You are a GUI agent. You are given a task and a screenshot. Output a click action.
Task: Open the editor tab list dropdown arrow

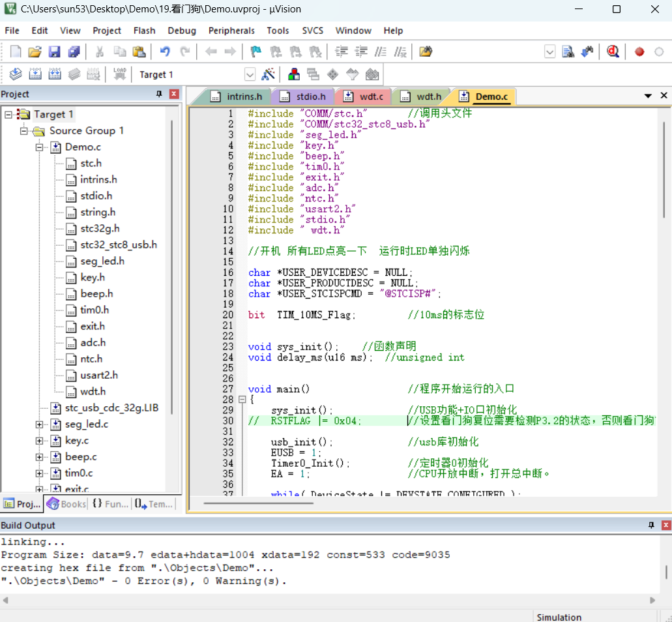click(648, 96)
